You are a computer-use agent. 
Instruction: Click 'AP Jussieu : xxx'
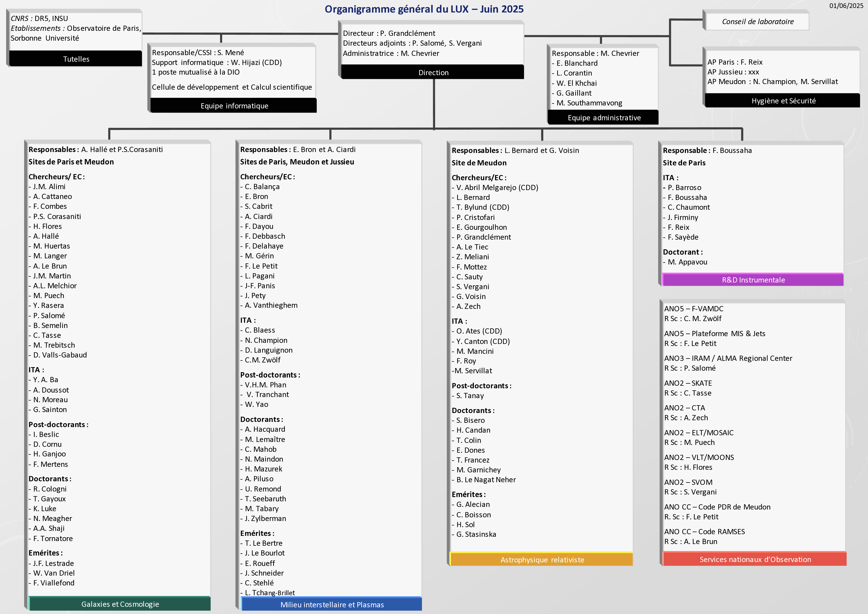(733, 72)
